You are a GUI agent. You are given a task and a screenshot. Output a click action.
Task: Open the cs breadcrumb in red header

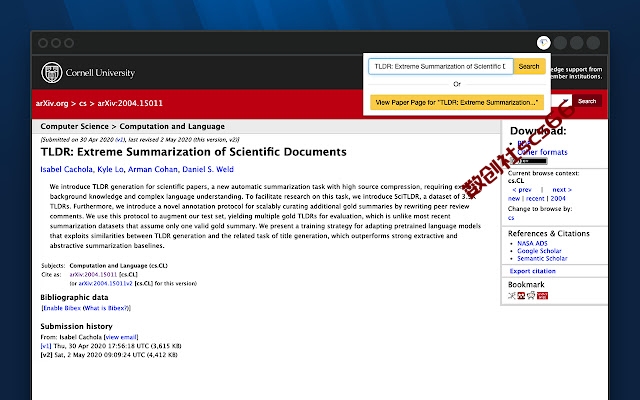[x=83, y=103]
